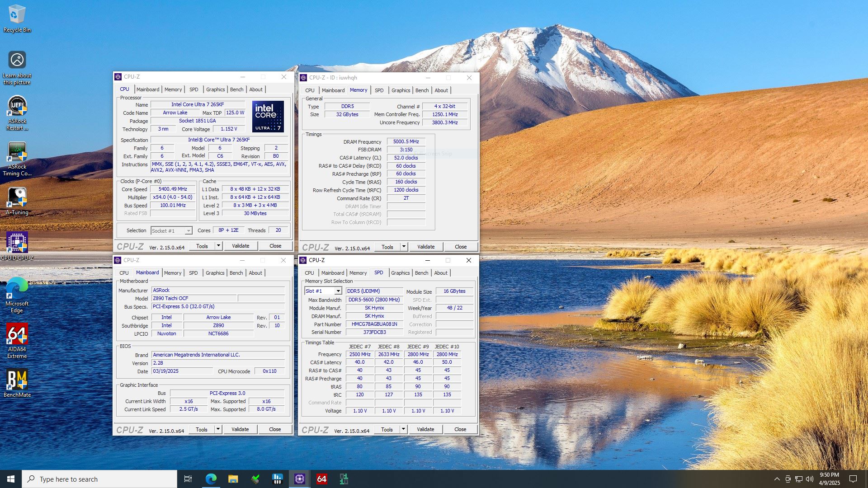Select the CAS# Latency 52.0 clocks value
This screenshot has height=488, width=868.
pos(406,158)
